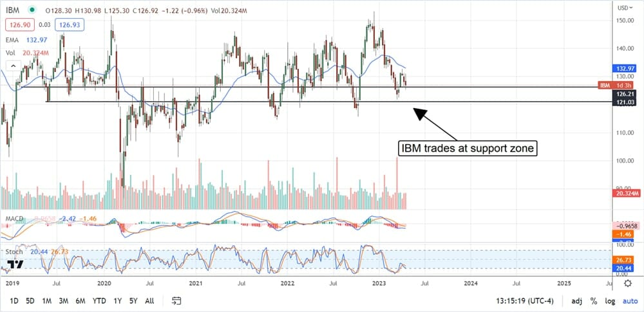
Task: Select the 1D time range
Action: tap(14, 301)
